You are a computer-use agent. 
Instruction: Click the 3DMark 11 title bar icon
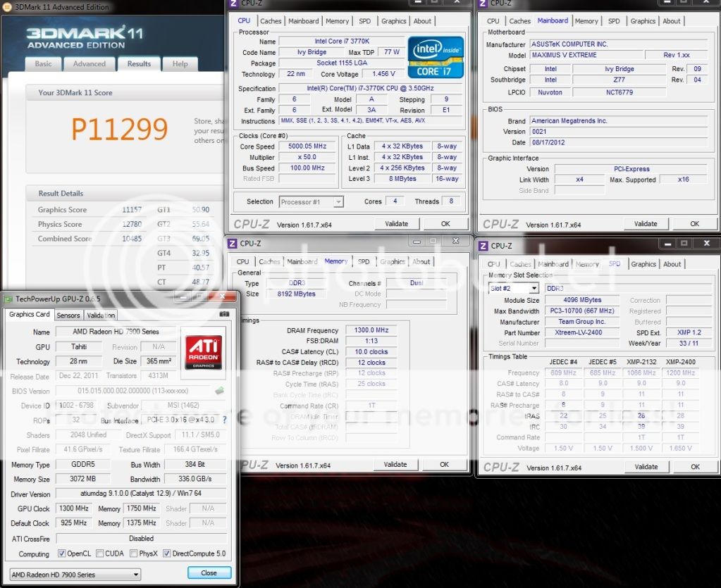[x=6, y=7]
